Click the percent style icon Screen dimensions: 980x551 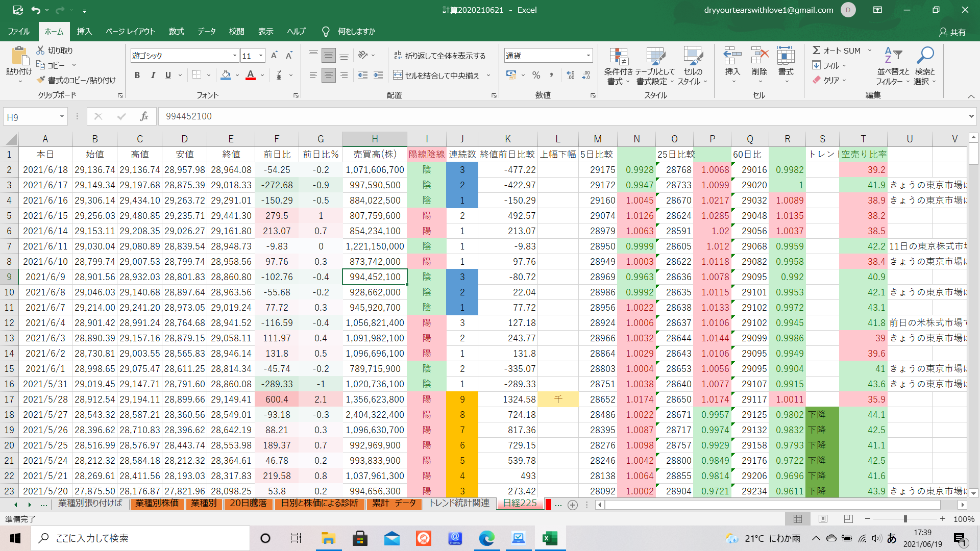click(x=536, y=76)
